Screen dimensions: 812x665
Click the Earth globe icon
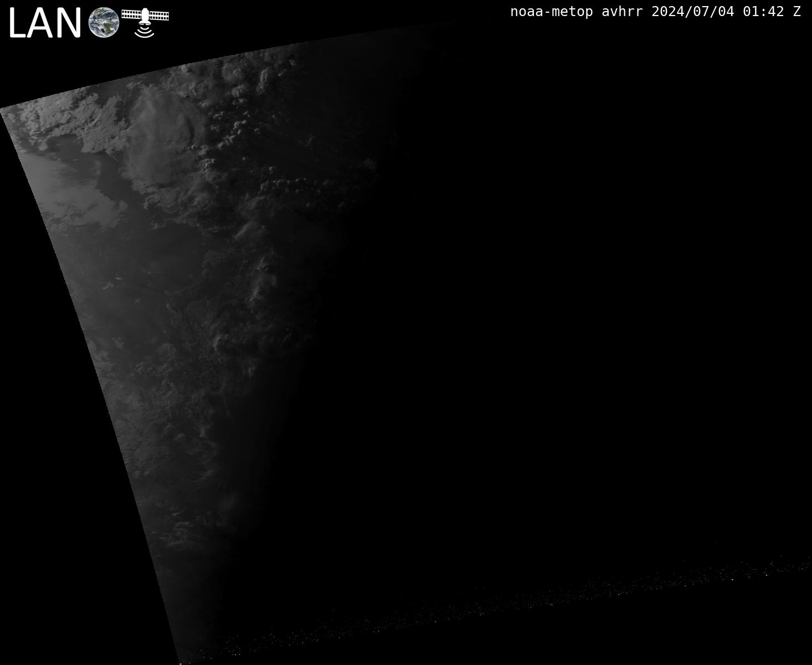tap(104, 23)
